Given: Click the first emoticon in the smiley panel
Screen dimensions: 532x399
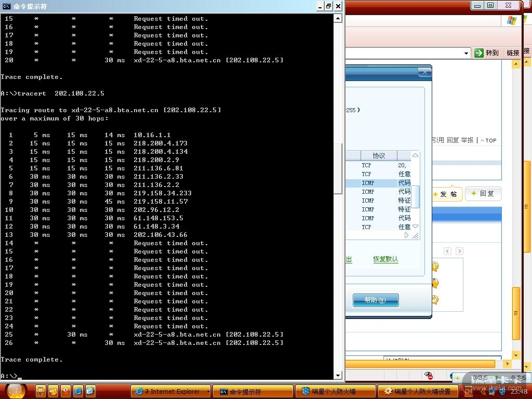Looking at the screenshot, I should point(435,267).
